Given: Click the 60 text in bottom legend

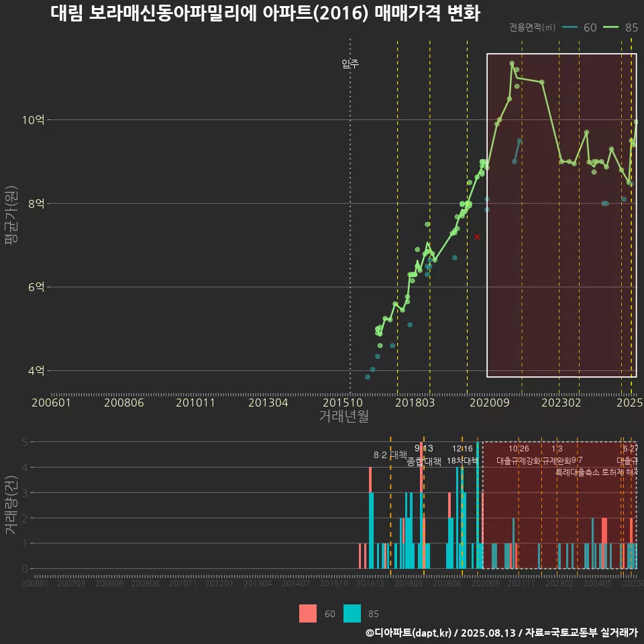Looking at the screenshot, I should click(330, 614).
